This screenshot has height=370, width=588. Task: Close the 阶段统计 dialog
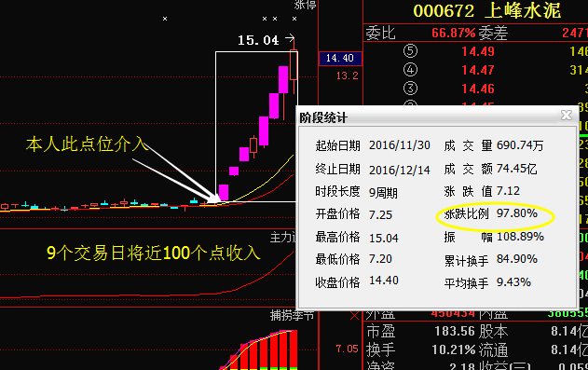coord(566,115)
